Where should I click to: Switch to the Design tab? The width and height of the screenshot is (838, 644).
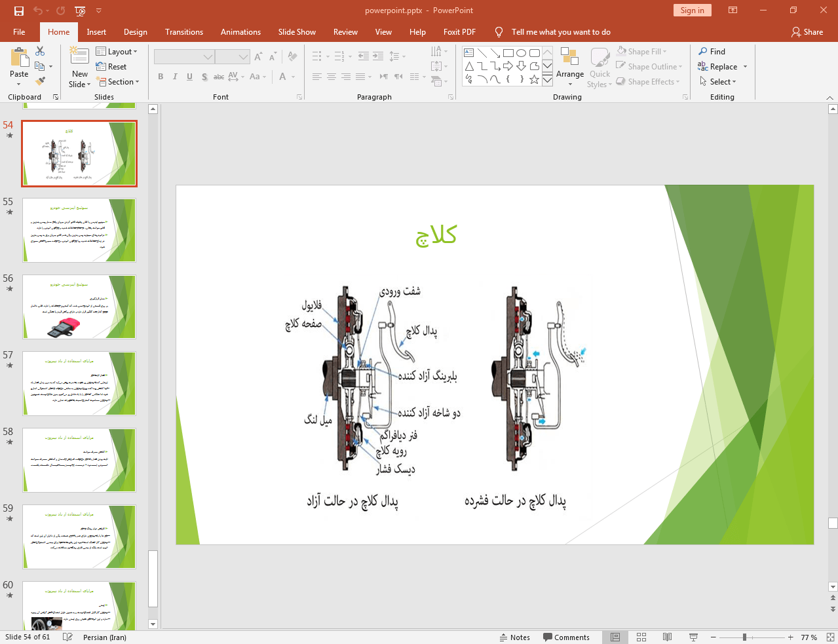[x=135, y=32]
